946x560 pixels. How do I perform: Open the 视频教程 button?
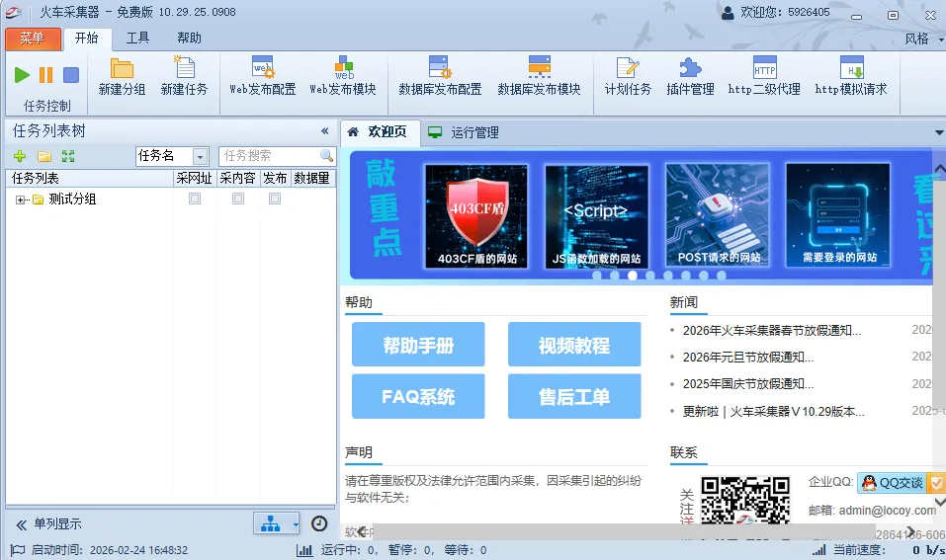click(574, 345)
